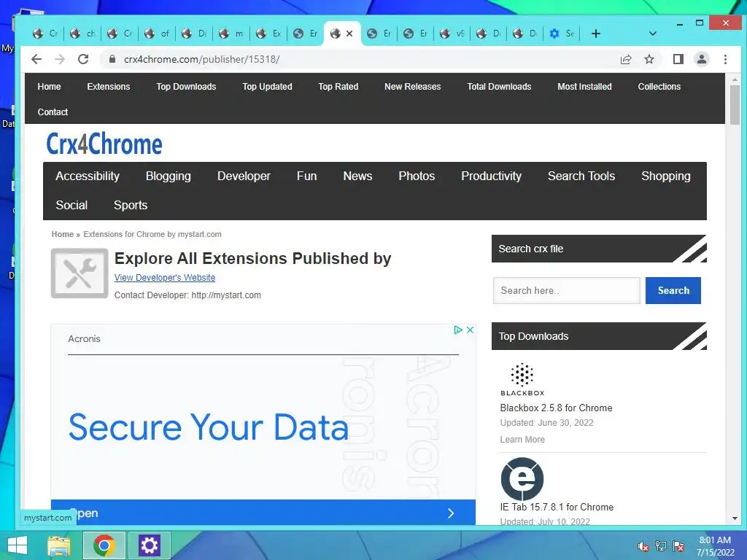Open File Explorer from the taskbar
The height and width of the screenshot is (560, 747).
click(60, 545)
